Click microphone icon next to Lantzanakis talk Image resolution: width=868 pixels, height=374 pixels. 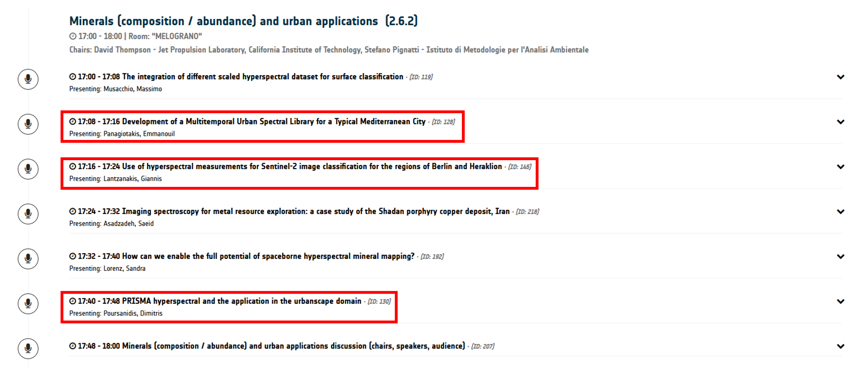[28, 169]
